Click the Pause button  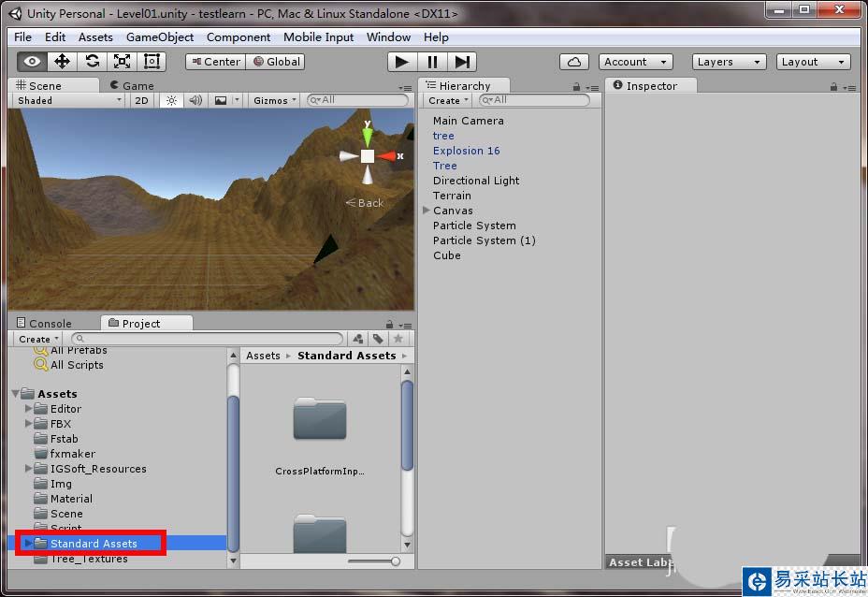[432, 62]
